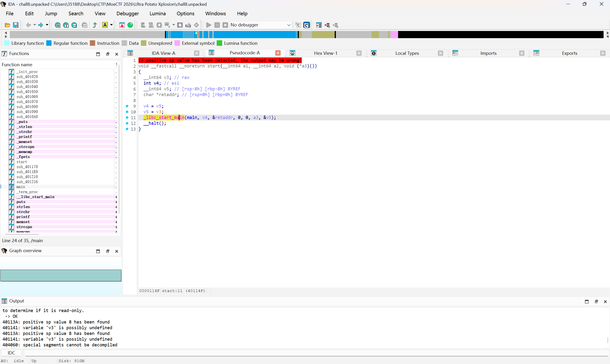Screen dimensions: 610x364
Task: Click the black region of navigation band
Action: (x=500, y=35)
